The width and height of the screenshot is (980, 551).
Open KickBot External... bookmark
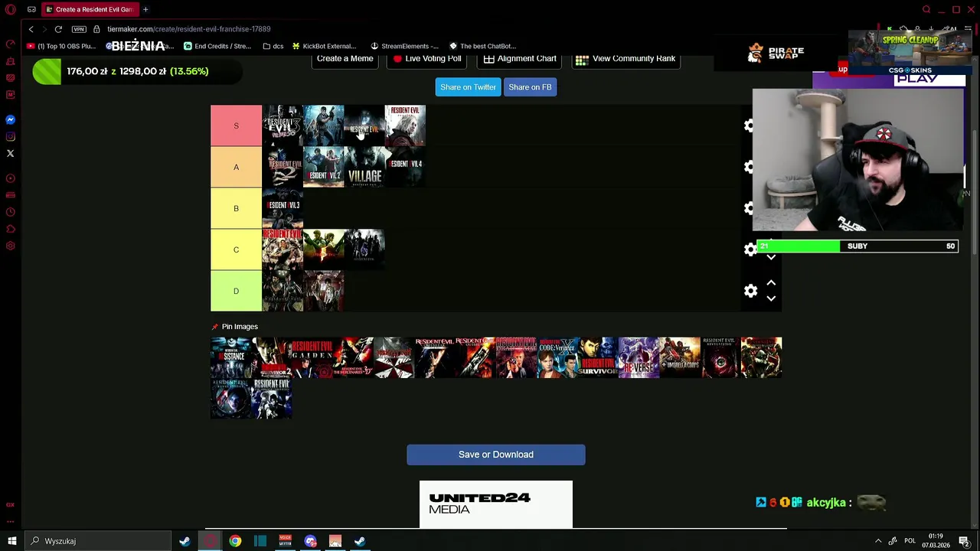click(x=325, y=46)
